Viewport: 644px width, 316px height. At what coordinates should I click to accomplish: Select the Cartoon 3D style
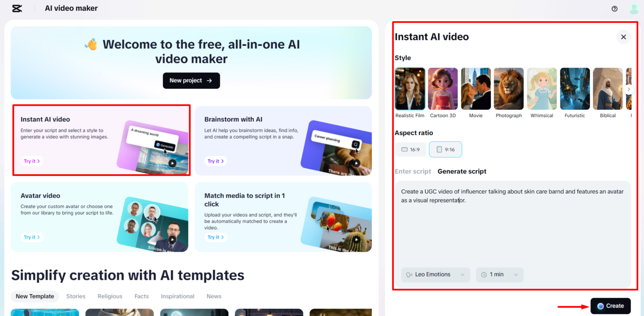tap(443, 89)
